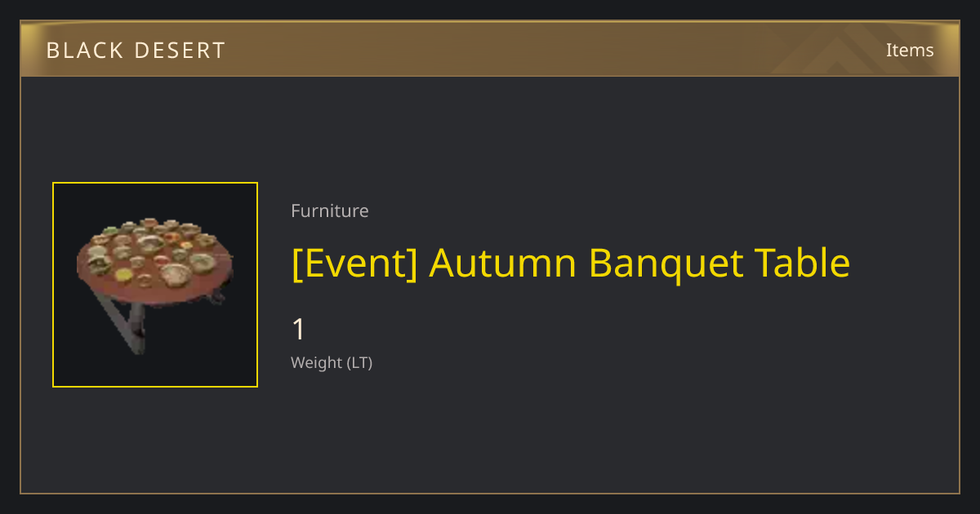Click the Weight (LT) label
Viewport: 980px width, 514px height.
[332, 362]
